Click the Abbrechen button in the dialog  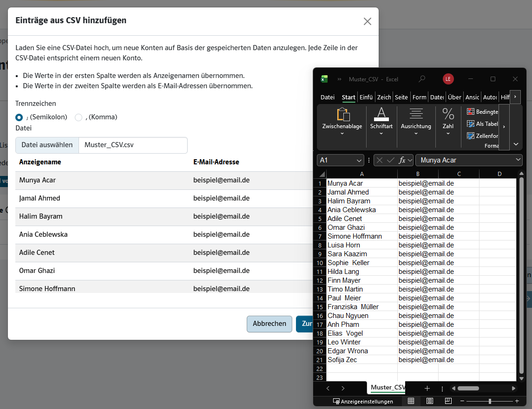[x=269, y=324]
